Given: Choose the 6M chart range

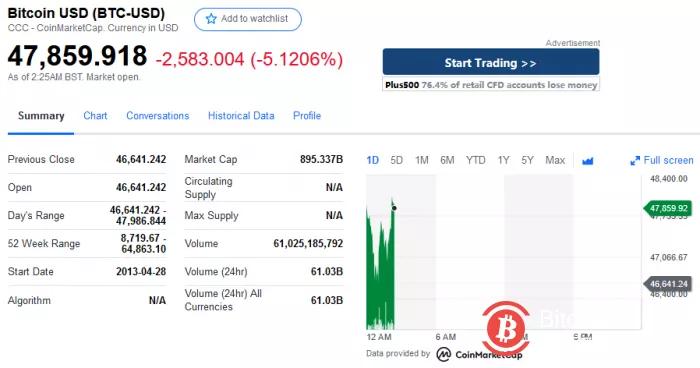Looking at the screenshot, I should point(447,160).
